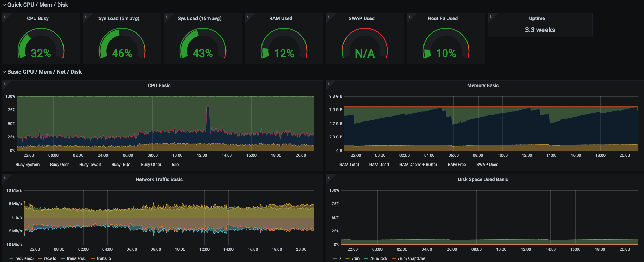Click the 32% CPU Busy gauge value
The height and width of the screenshot is (262, 644).
(41, 53)
